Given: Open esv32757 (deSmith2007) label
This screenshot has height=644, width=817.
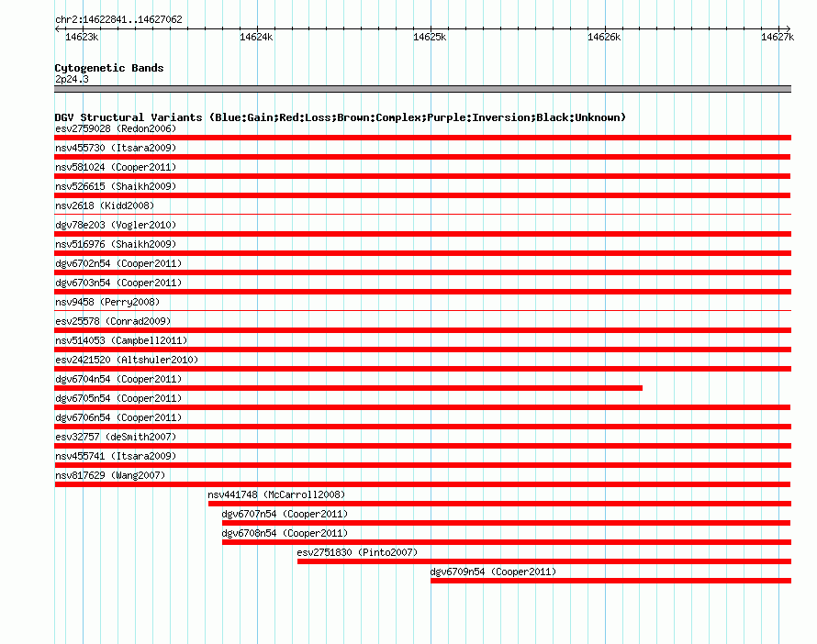Looking at the screenshot, I should 116,437.
